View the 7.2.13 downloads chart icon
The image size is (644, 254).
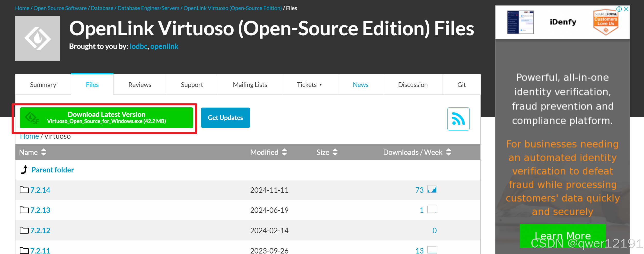[x=432, y=209]
